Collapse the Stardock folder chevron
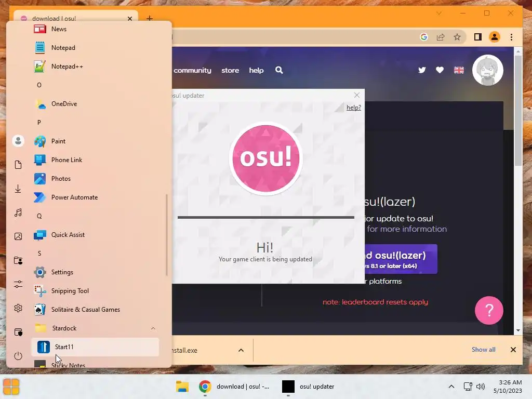Screen dimensions: 532x399 click(x=153, y=328)
